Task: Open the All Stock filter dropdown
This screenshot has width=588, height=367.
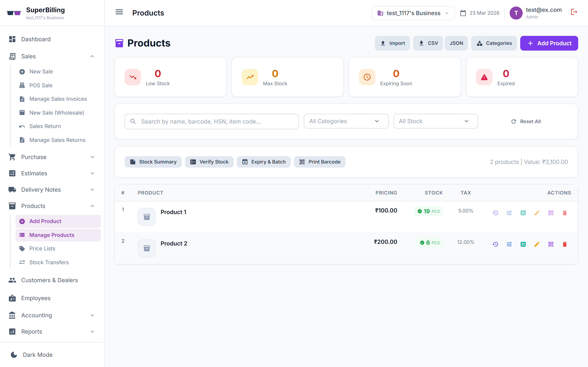Action: point(435,121)
